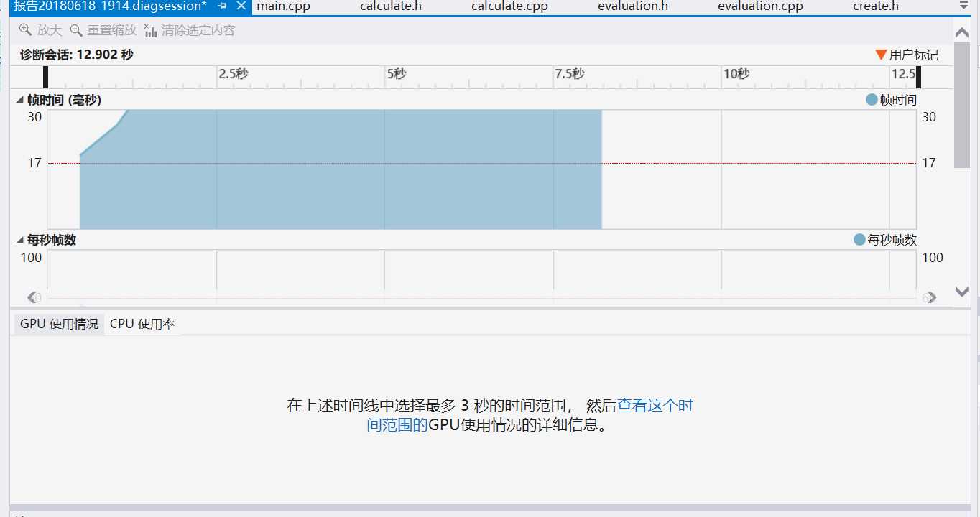Click the 帧时间 legend dot

pyautogui.click(x=872, y=100)
